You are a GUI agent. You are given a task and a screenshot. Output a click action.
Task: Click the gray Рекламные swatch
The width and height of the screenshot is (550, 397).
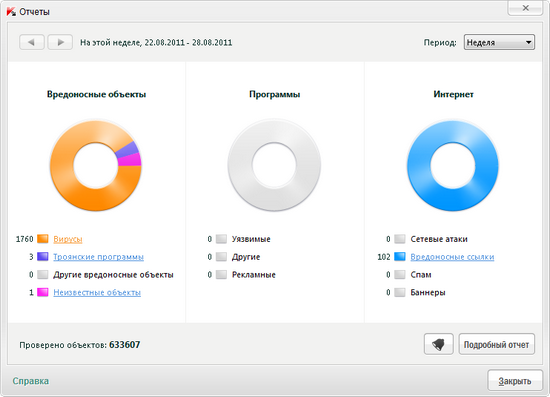point(221,274)
